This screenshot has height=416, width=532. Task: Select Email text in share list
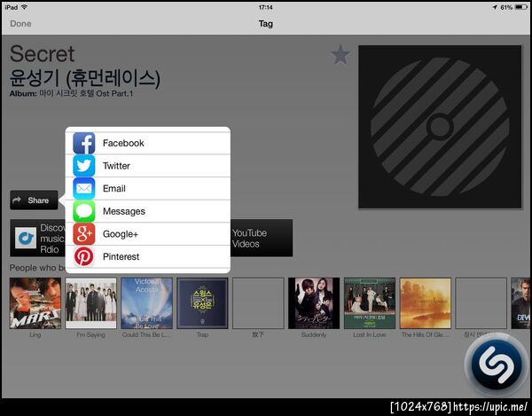(x=114, y=188)
